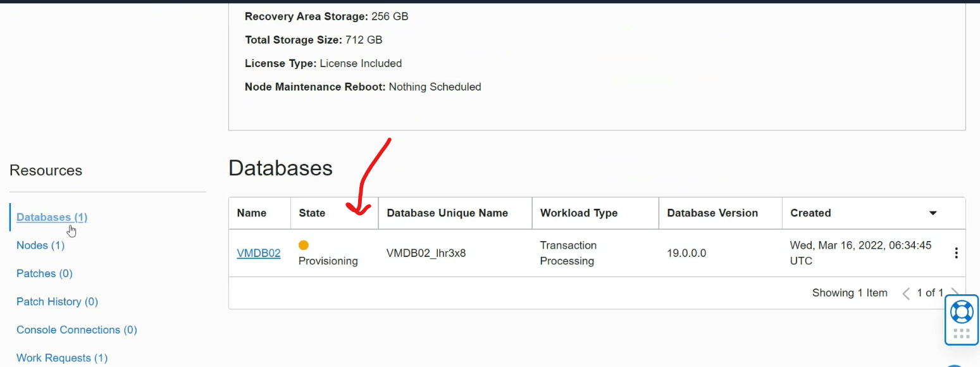This screenshot has height=367, width=980.
Task: Click the cursor hand over Databases link
Action: coord(71,230)
